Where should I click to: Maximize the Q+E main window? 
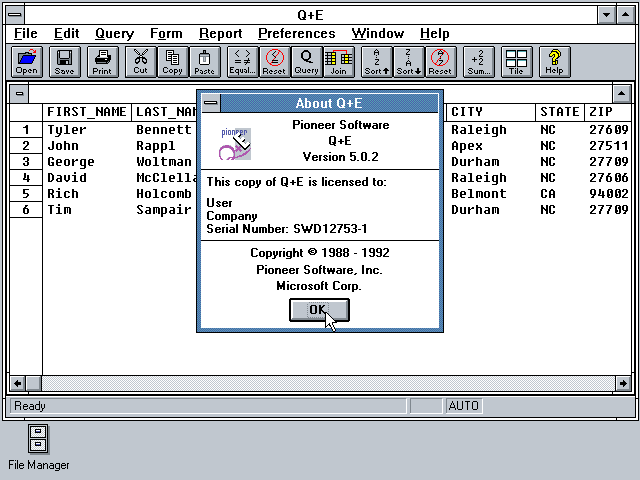click(x=625, y=15)
